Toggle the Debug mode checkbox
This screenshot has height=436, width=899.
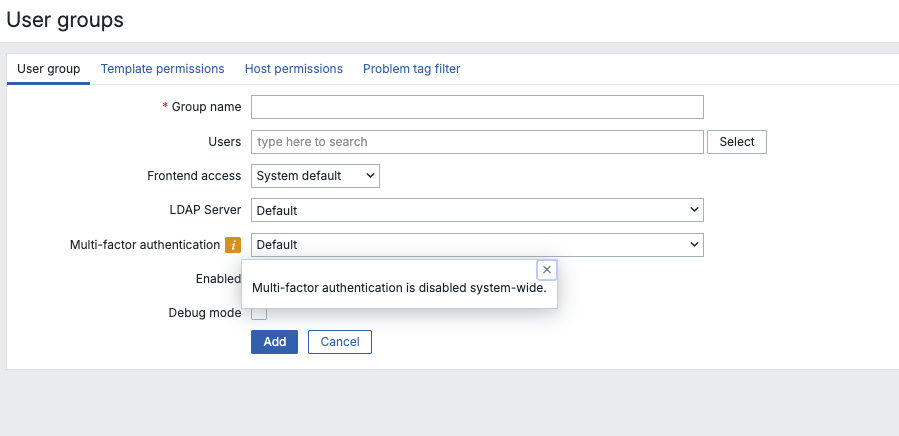coord(259,313)
